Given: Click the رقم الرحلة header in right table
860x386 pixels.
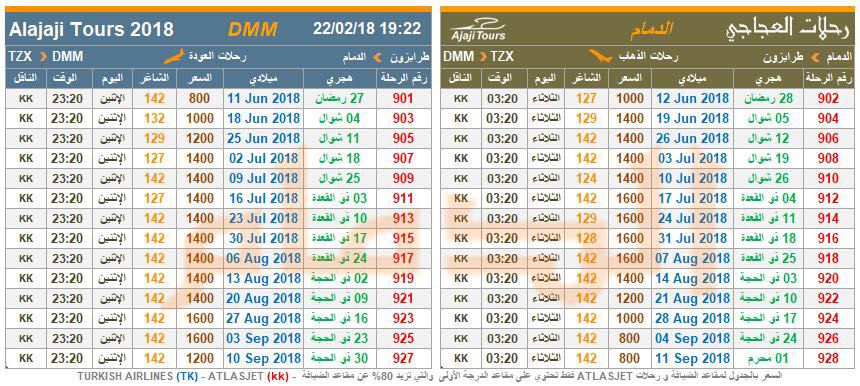Looking at the screenshot, I should click(x=829, y=78).
